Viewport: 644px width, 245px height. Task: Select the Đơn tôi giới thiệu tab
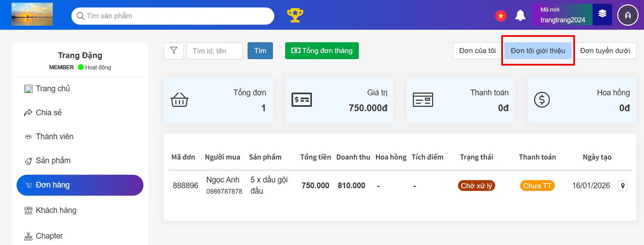pos(537,51)
